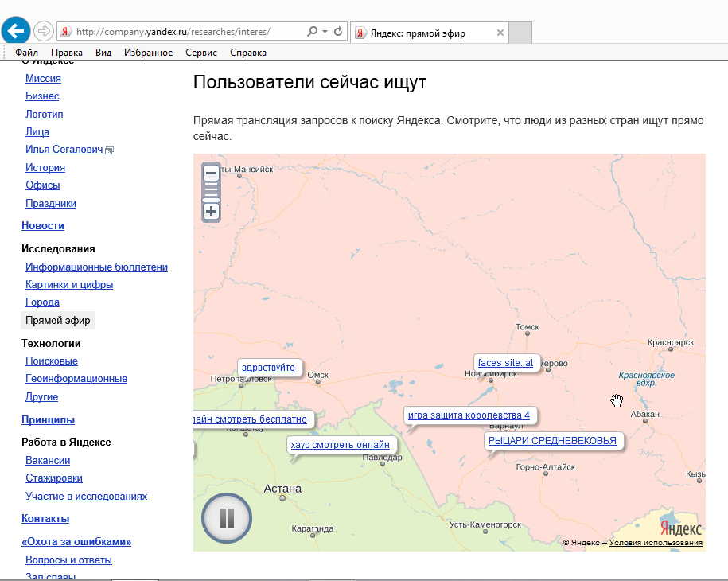
Task: Pause the live query broadcast
Action: tap(227, 518)
